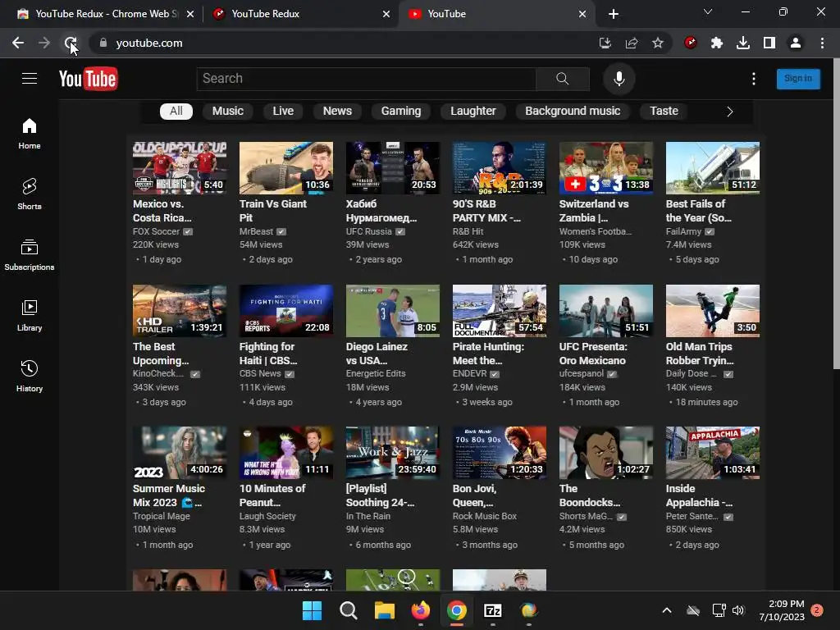
Task: Select the Gaming filter chip
Action: point(400,111)
